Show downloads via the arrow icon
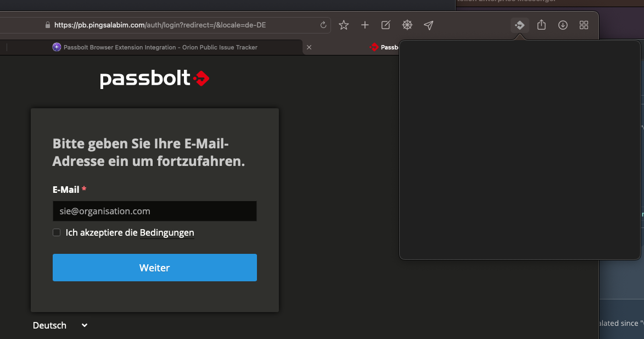 tap(563, 25)
